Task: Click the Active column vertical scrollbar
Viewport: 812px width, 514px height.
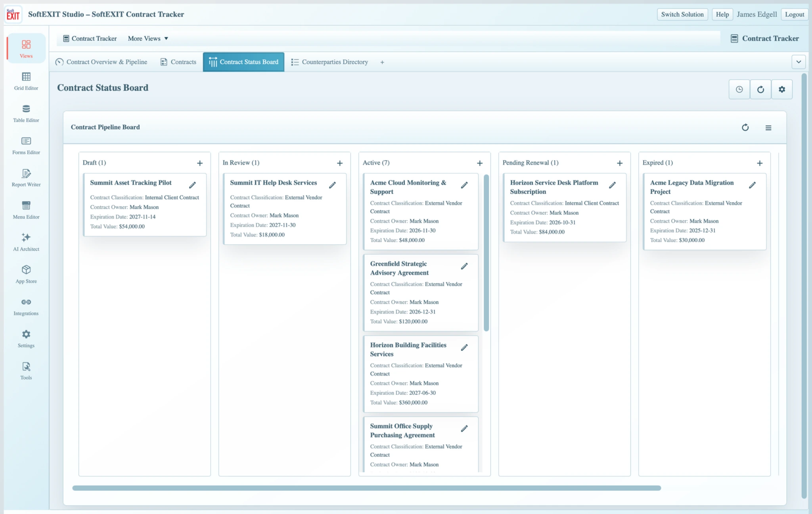Action: [x=486, y=252]
